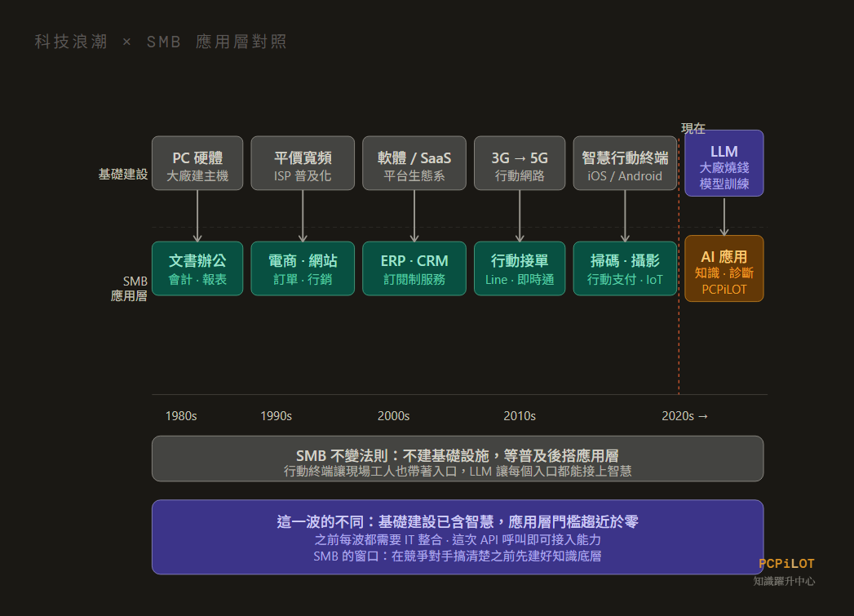Select the 行動接單 Line box
Screen dimensions: 854x616
pyautogui.click(x=520, y=268)
